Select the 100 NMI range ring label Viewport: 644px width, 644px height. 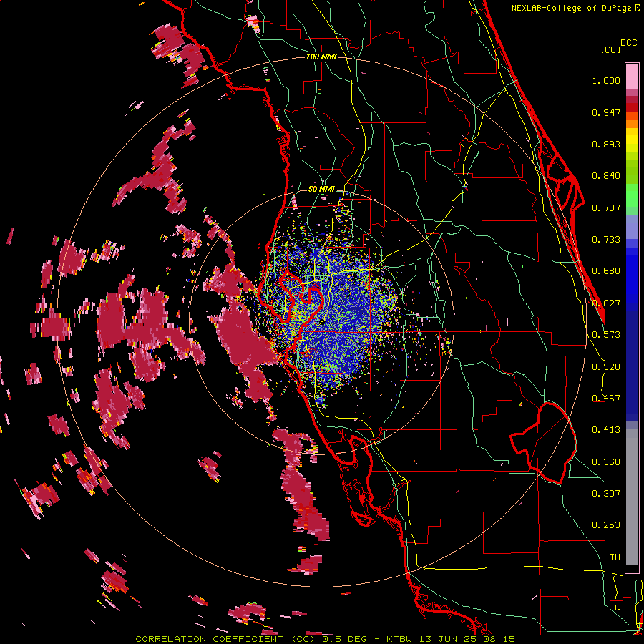click(321, 57)
